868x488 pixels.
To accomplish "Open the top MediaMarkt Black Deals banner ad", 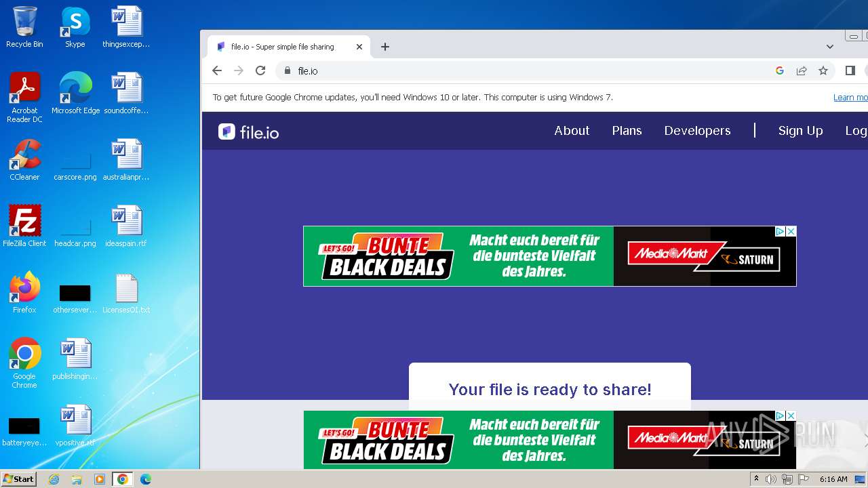I will point(549,256).
